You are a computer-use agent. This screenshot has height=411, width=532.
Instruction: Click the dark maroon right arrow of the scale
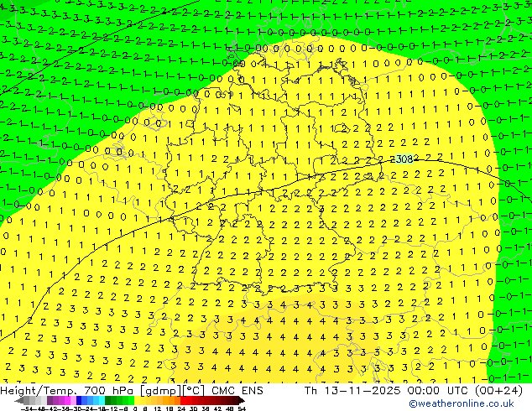[241, 400]
